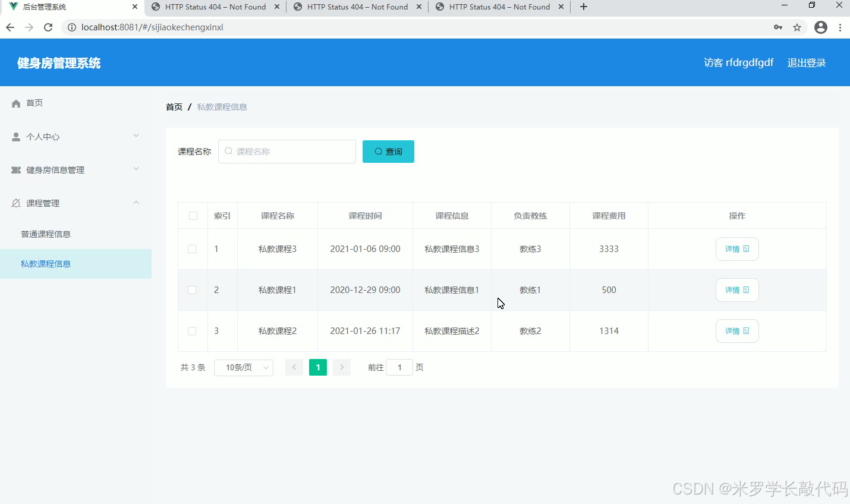Go to next page arrow in pagination

(342, 367)
